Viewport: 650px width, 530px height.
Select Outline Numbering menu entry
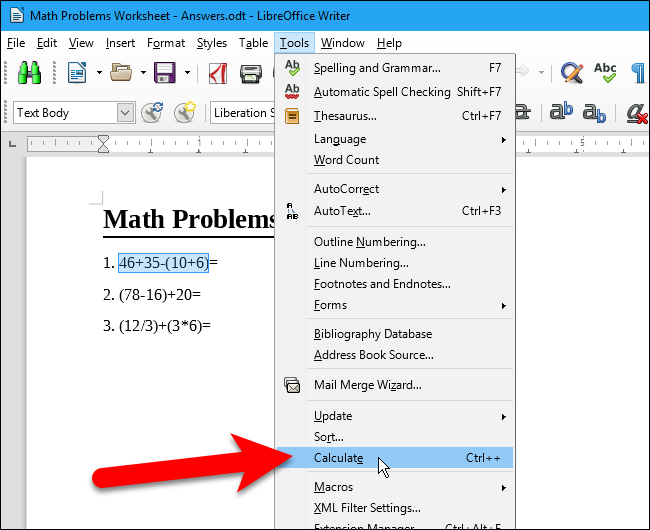(x=395, y=242)
